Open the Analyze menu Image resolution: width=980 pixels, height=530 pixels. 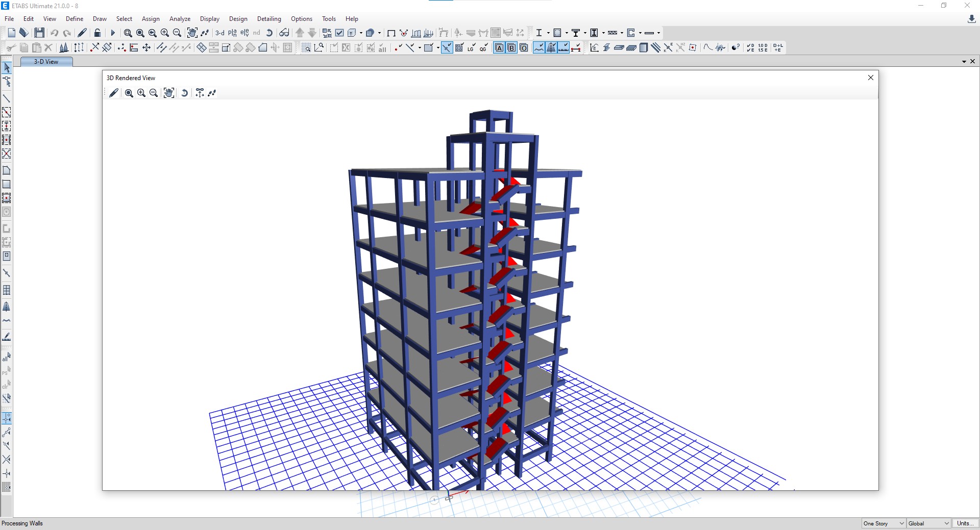click(x=180, y=19)
